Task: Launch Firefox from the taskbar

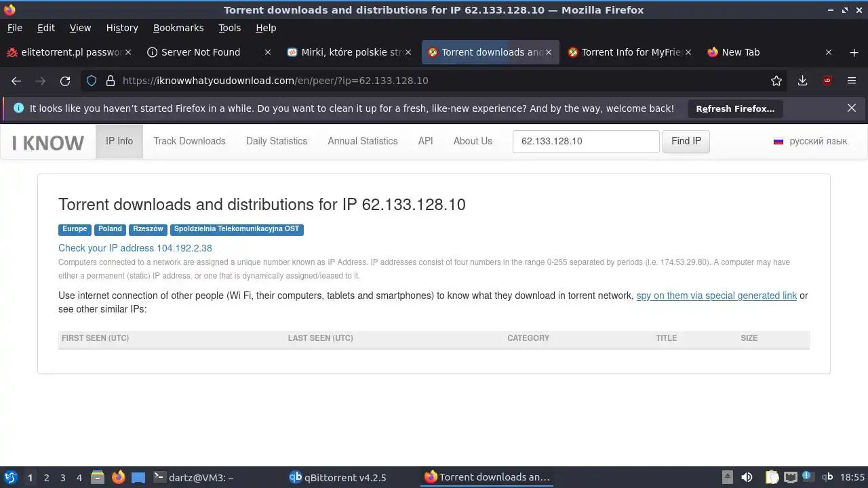Action: (118, 477)
